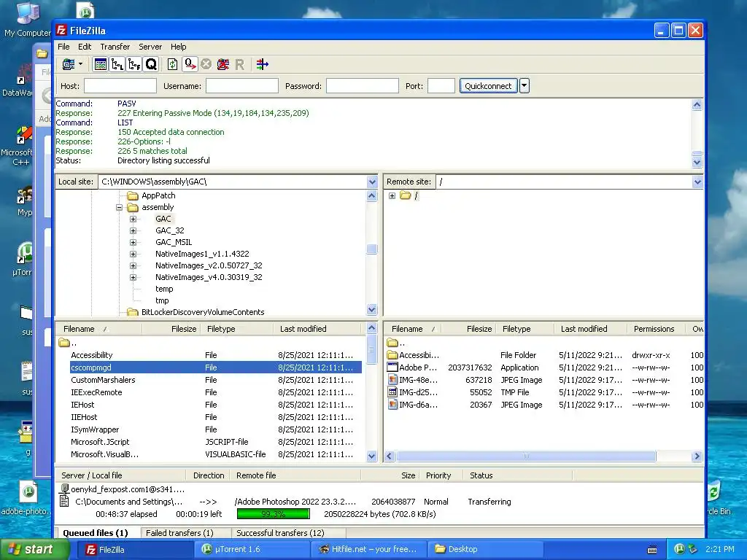Viewport: 747px width, 560px height.
Task: Open the Server menu
Action: point(150,47)
